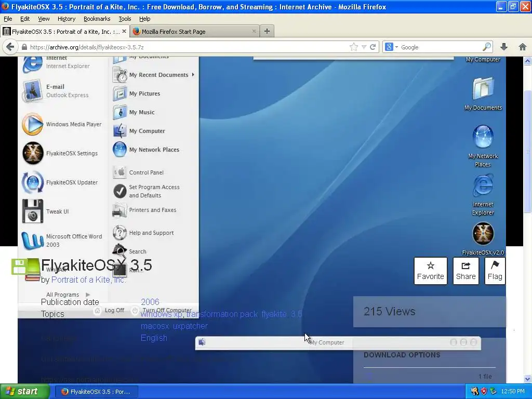The height and width of the screenshot is (399, 532).
Task: Open the windows xp topic link
Action: click(162, 314)
